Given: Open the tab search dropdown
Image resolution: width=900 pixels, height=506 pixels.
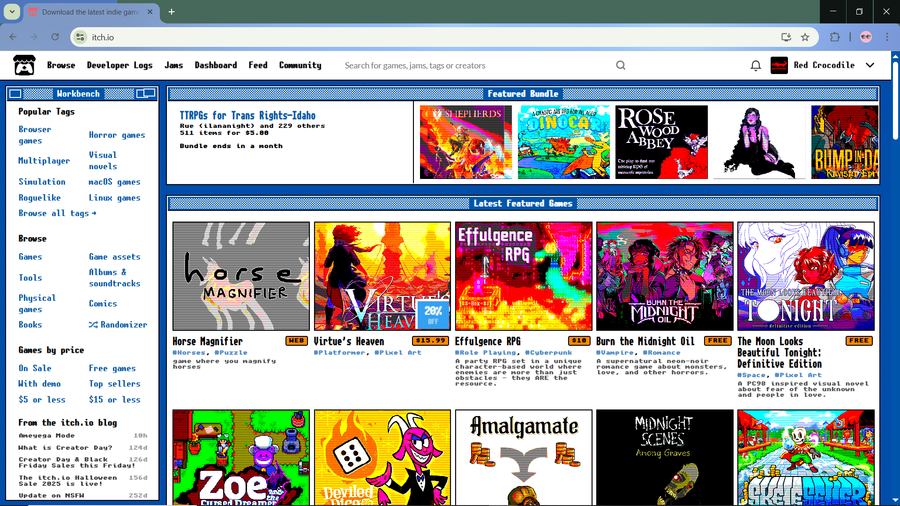Looking at the screenshot, I should pos(11,11).
